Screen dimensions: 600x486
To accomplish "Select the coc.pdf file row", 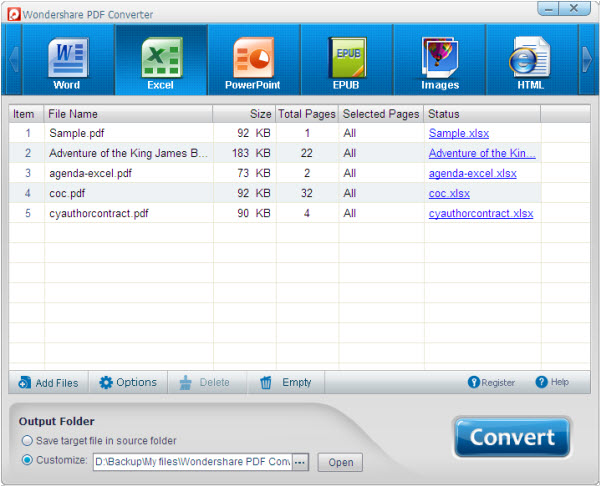I will tap(299, 193).
